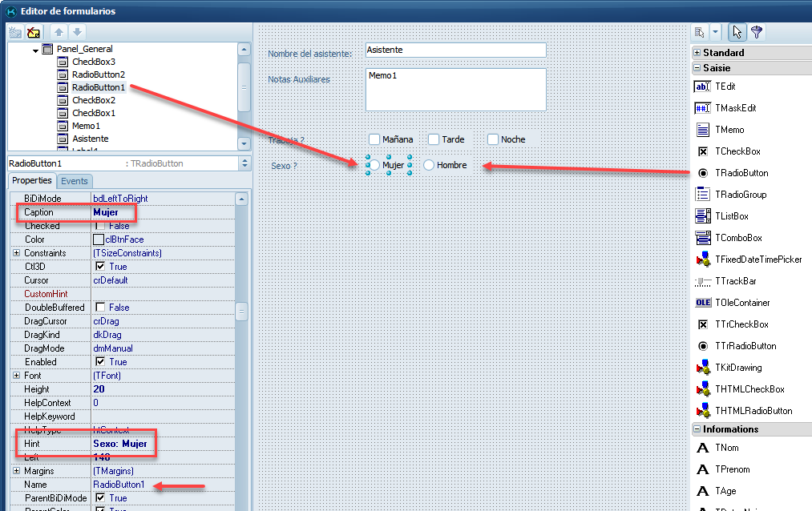The width and height of the screenshot is (812, 511).
Task: Select the TMaskEdit component
Action: coord(735,108)
